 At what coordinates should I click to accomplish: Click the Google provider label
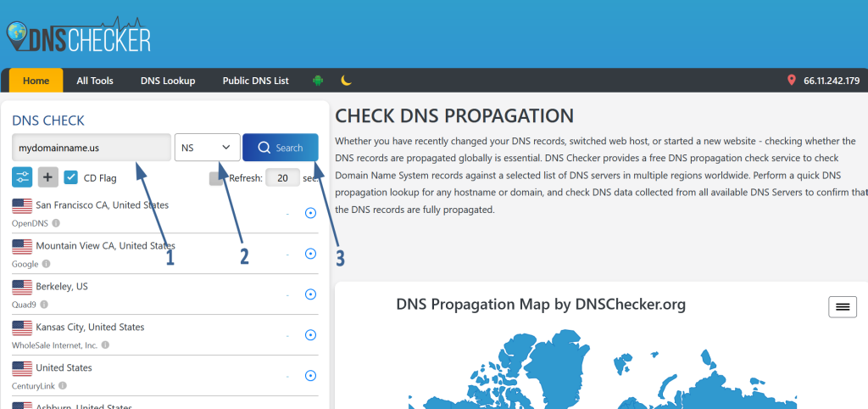pos(25,264)
